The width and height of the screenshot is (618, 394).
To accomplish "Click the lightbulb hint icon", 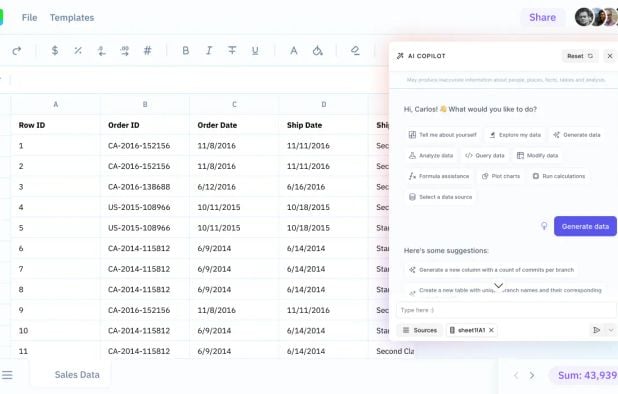I will 544,226.
